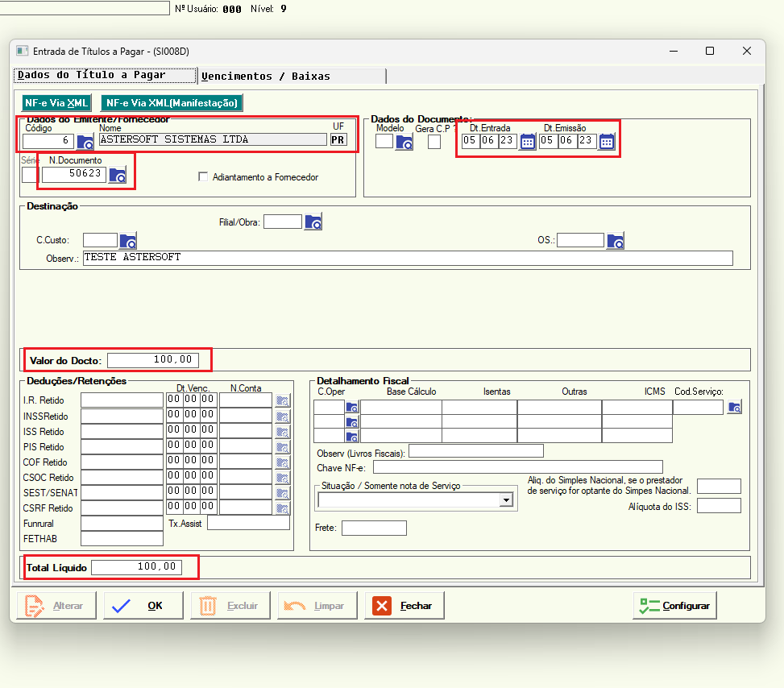Screen dimensions: 784x688
Task: Open supplier code lookup icon
Action: [85, 142]
